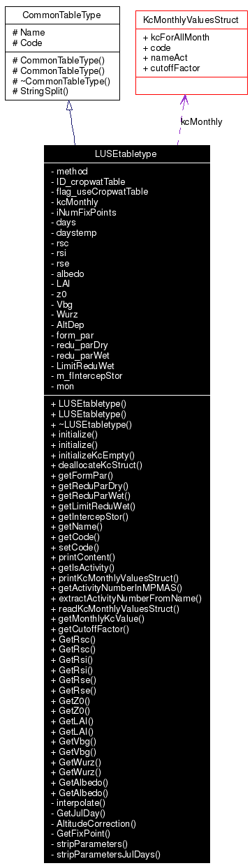Click the initializeKcEmpty() method
The image size is (252, 868).
tap(93, 454)
